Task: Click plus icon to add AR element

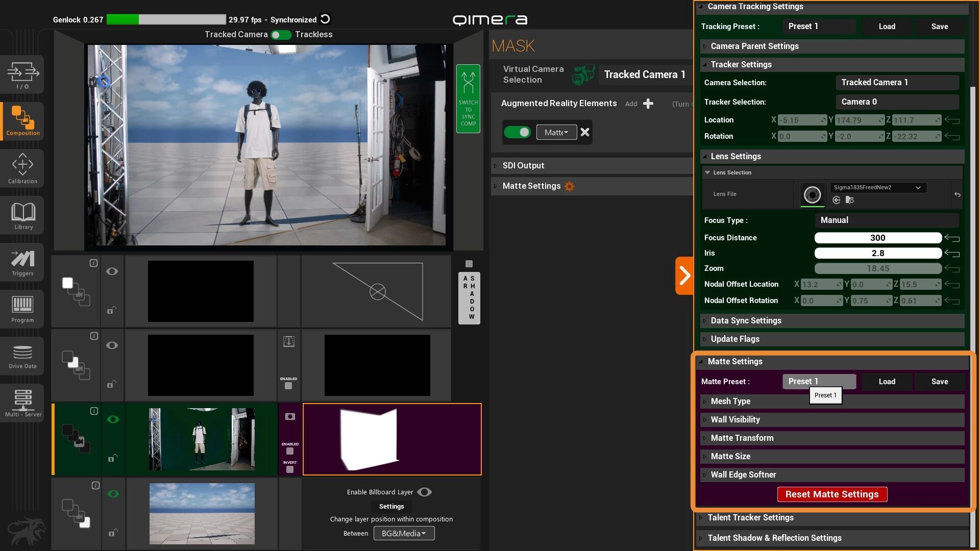Action: (x=648, y=104)
